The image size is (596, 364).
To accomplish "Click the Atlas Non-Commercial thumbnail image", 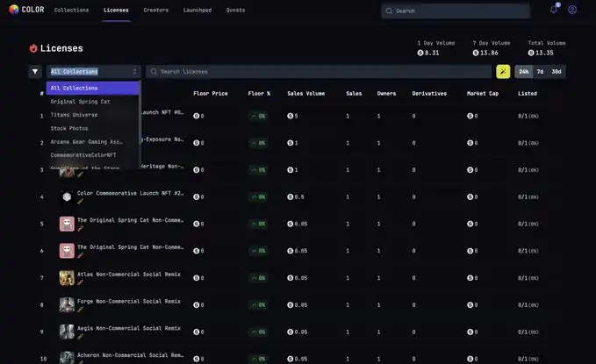I will (67, 277).
